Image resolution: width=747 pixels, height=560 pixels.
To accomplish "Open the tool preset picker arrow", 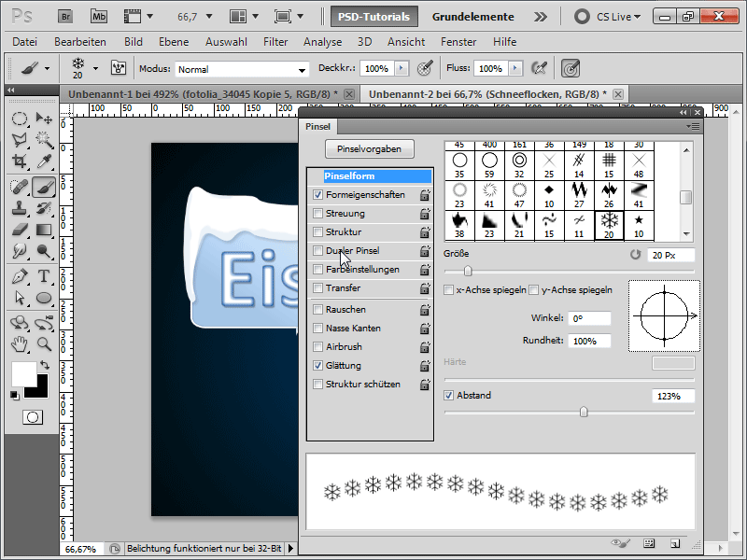I will pos(47,68).
